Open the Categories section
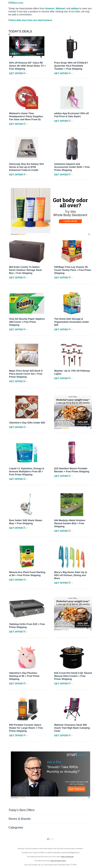The image size is (101, 868). (x=16, y=827)
